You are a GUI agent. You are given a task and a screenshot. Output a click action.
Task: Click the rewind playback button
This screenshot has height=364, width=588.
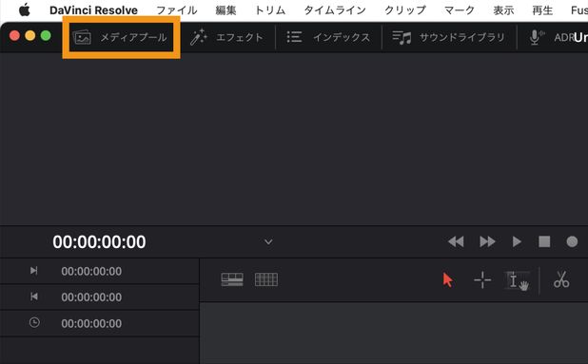(456, 241)
